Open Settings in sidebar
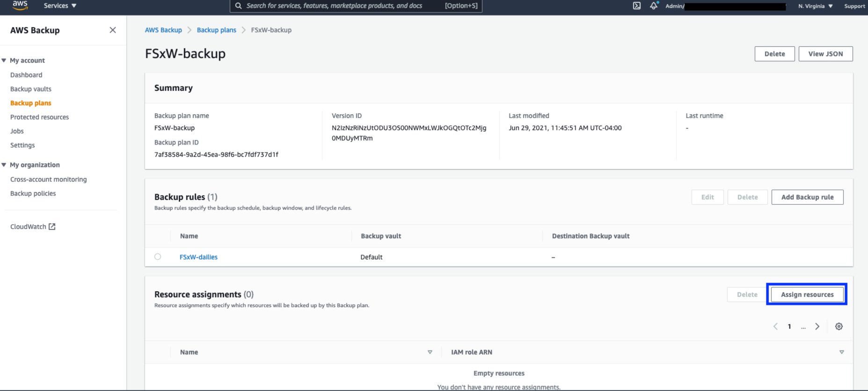 click(22, 145)
